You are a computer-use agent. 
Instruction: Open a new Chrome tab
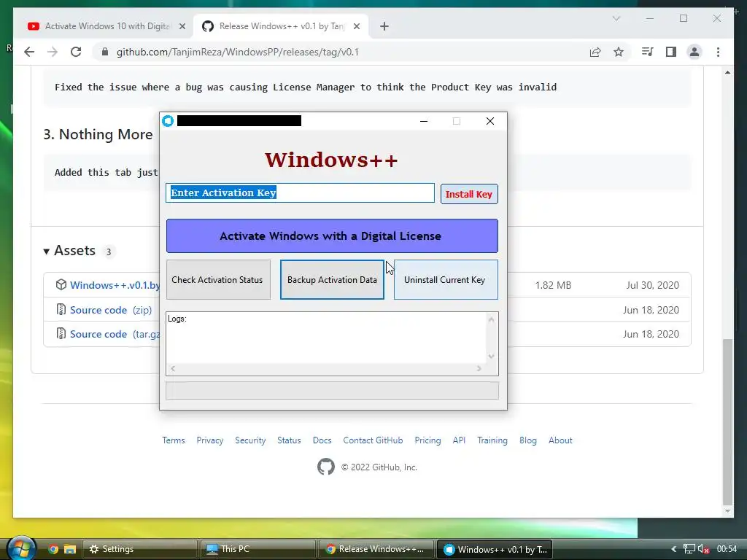coord(384,26)
